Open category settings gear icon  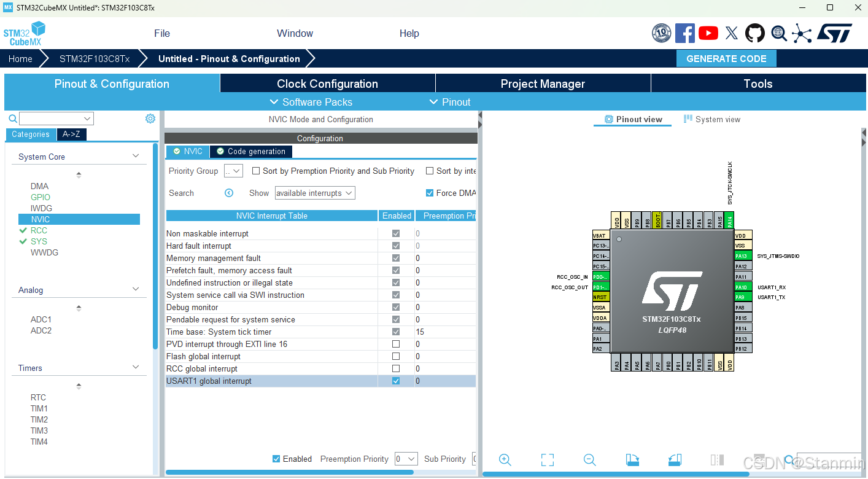click(150, 119)
